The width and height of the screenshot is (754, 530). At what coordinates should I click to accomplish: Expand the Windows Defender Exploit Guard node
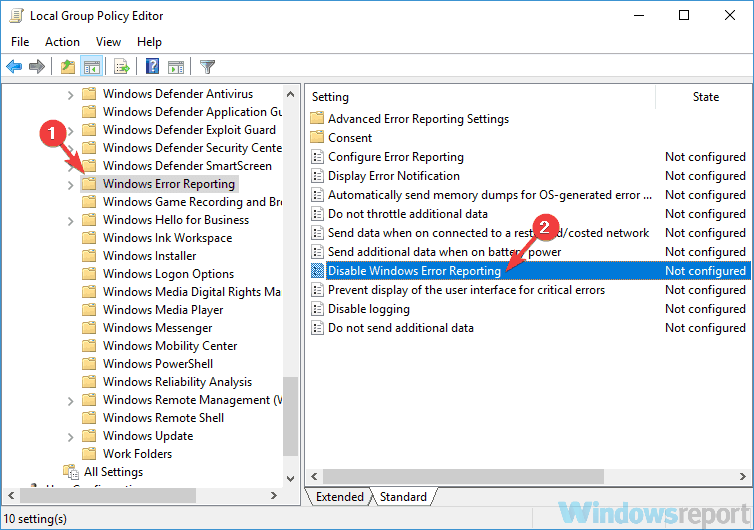70,130
